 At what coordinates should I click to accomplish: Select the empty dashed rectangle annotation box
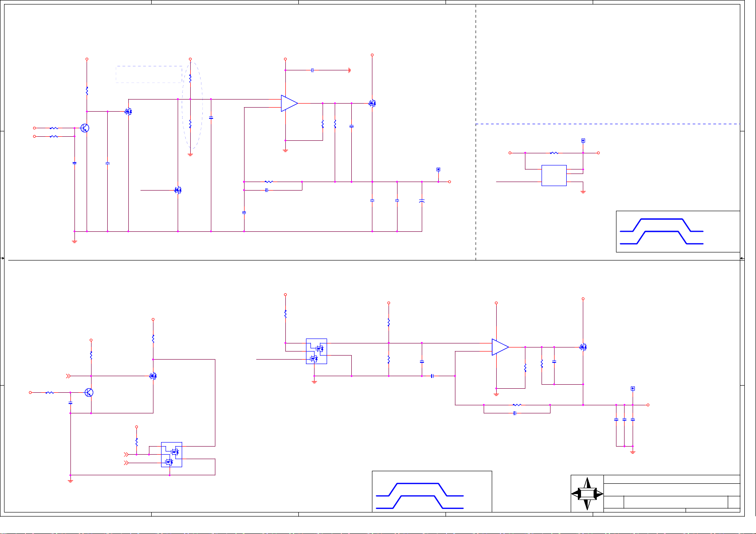click(149, 74)
